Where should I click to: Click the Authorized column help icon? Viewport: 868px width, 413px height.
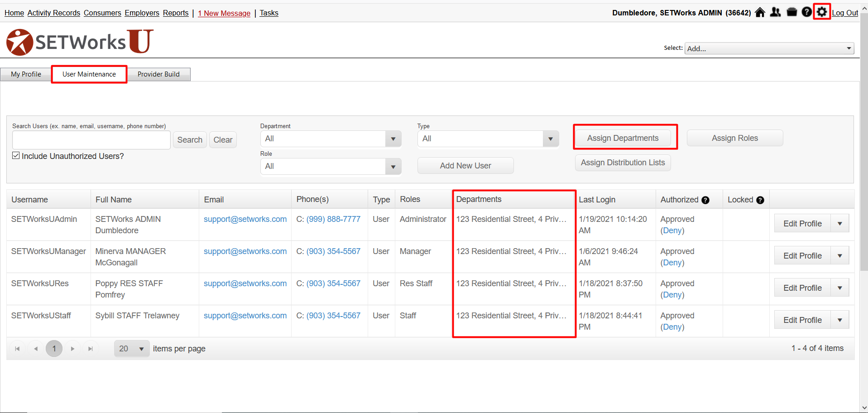705,200
